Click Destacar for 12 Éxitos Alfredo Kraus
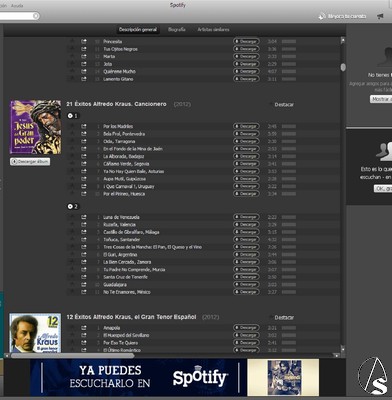The image size is (392, 400). coord(284,318)
